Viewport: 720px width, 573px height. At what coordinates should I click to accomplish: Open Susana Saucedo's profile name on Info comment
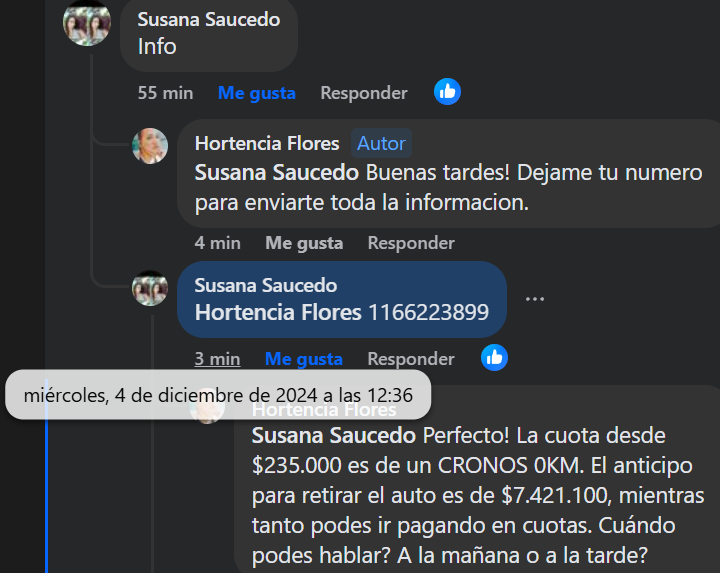click(209, 20)
